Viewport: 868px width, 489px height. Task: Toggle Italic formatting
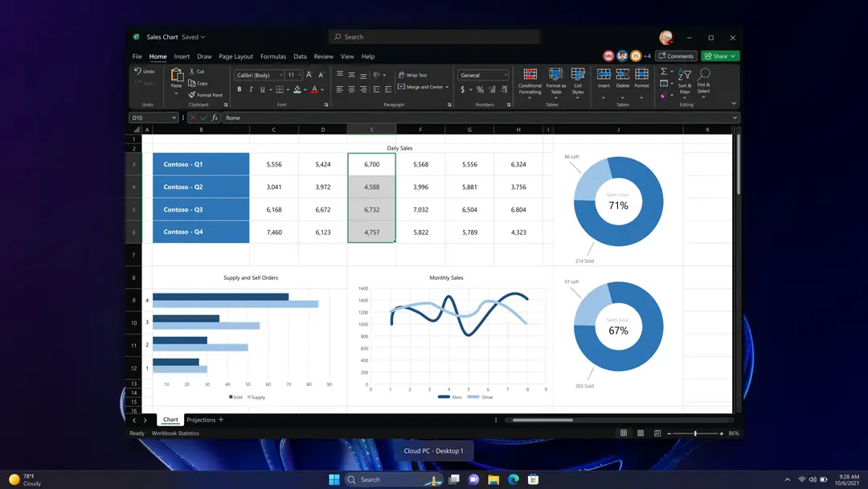point(251,89)
